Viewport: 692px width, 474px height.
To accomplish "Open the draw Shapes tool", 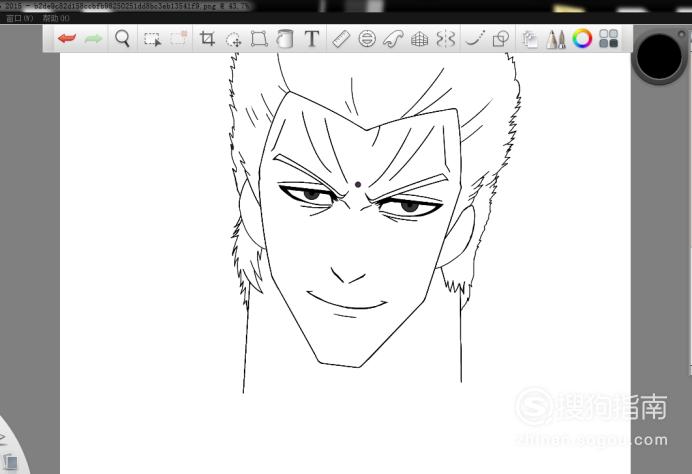I will tap(500, 39).
